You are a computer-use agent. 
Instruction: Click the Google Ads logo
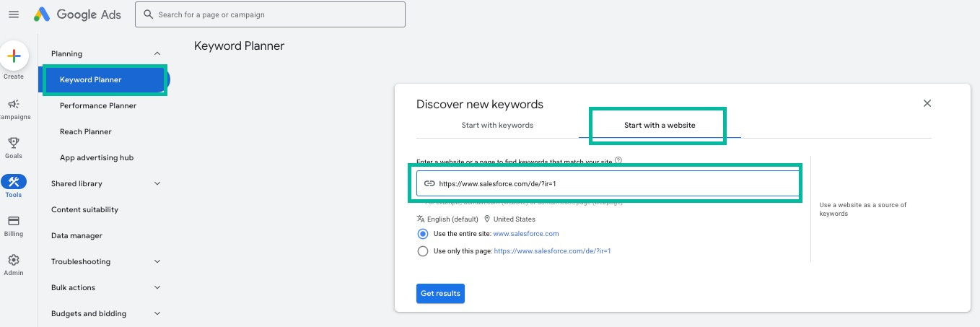76,14
